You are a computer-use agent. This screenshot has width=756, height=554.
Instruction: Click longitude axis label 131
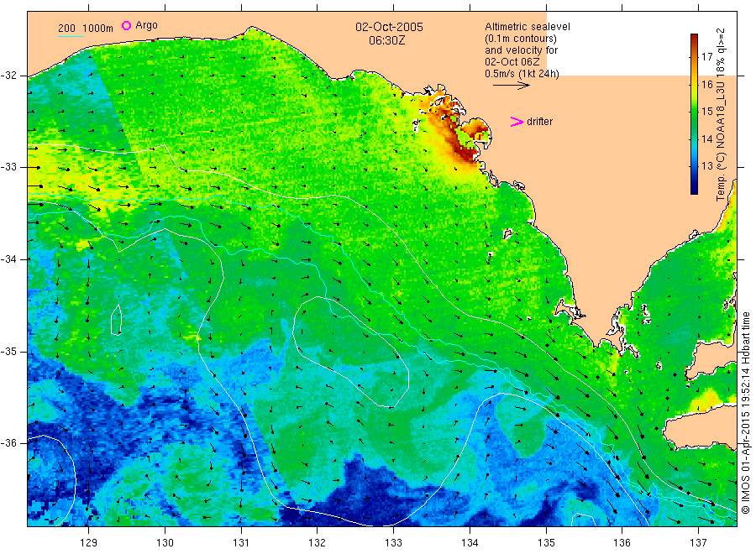coord(241,543)
